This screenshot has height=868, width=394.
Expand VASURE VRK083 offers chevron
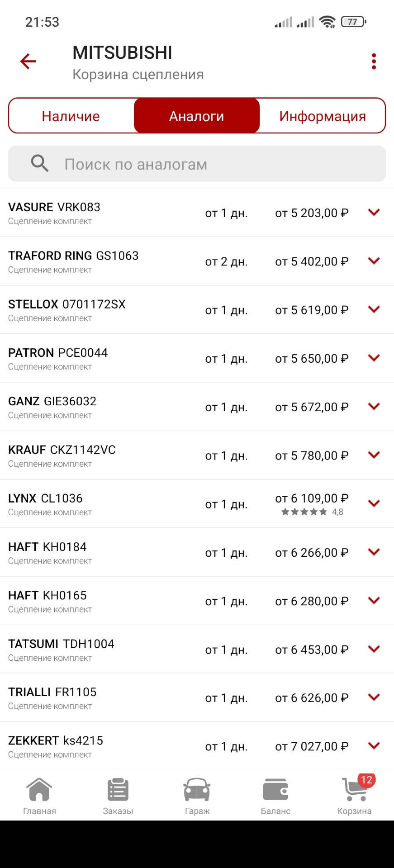coord(374,212)
